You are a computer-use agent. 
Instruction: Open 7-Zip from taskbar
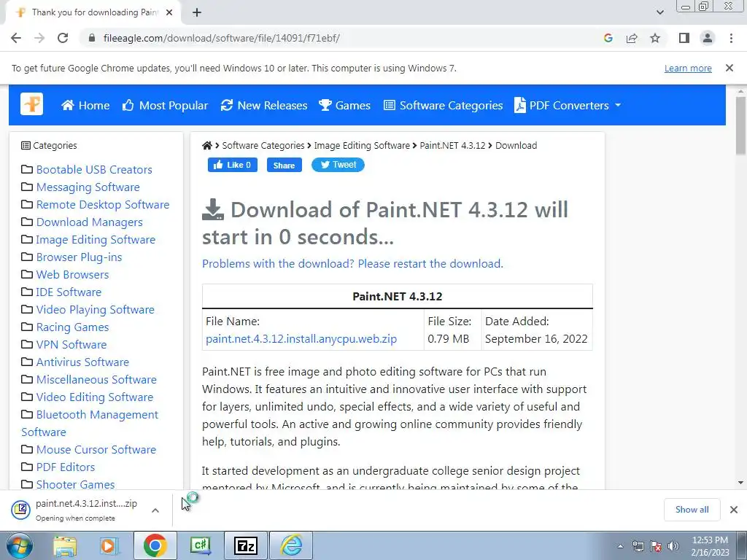click(x=246, y=545)
